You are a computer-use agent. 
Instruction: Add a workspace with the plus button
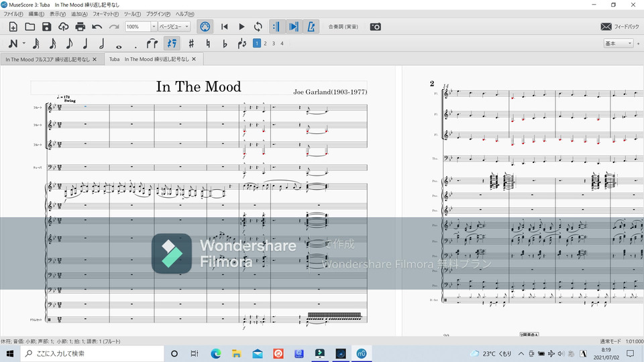[638, 43]
